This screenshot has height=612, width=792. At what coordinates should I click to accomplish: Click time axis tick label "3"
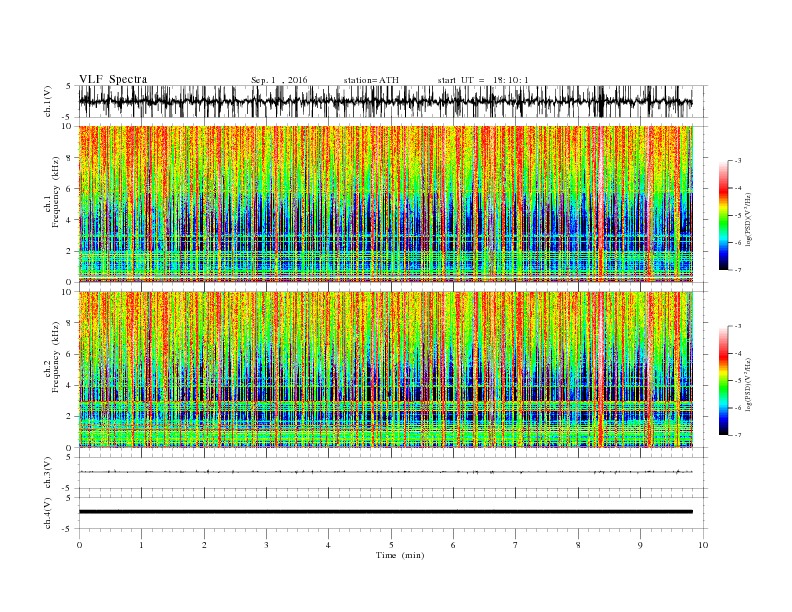266,545
